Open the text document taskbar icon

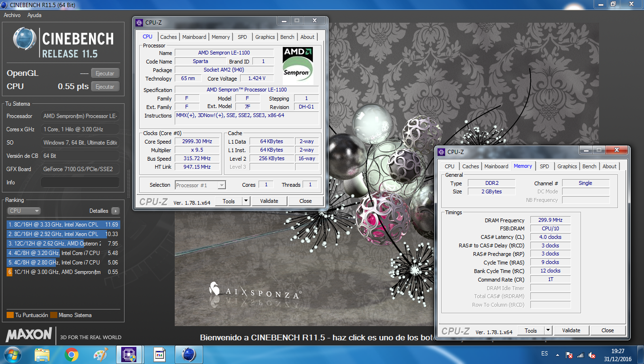[160, 355]
